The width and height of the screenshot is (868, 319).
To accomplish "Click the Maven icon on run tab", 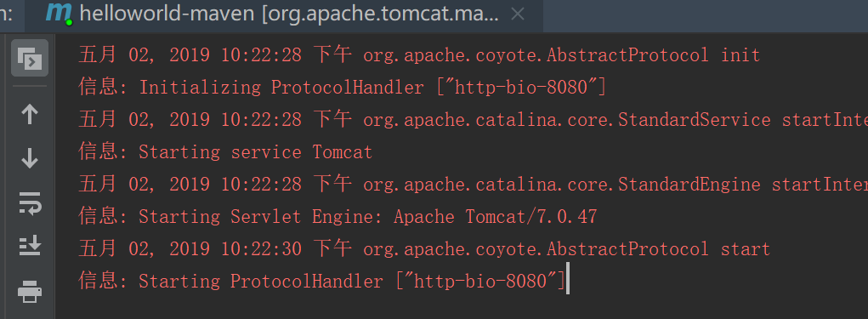I will coord(59,14).
